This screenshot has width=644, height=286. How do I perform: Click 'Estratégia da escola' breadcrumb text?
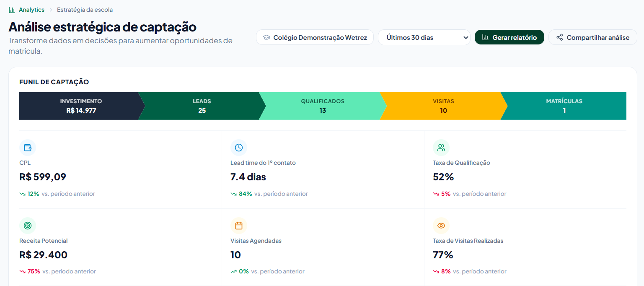pyautogui.click(x=85, y=10)
